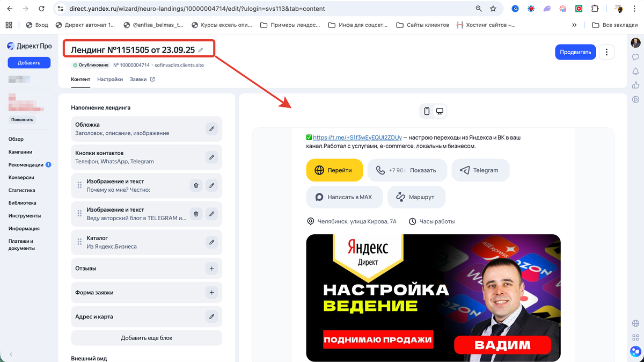Delete the 'Веду авторский блог' block

pyautogui.click(x=196, y=214)
